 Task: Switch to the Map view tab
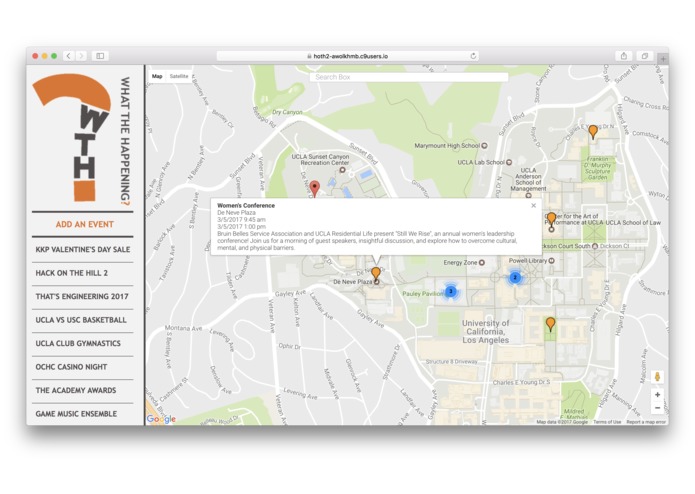[157, 76]
